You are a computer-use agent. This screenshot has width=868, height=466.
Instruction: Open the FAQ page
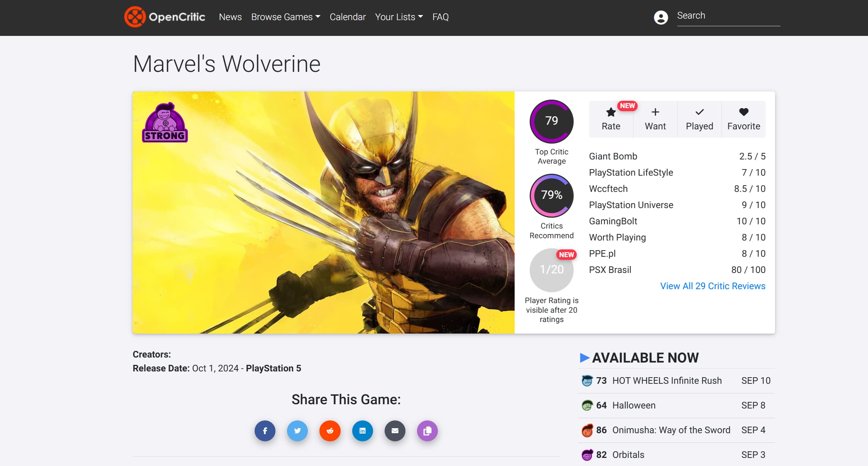pos(441,17)
